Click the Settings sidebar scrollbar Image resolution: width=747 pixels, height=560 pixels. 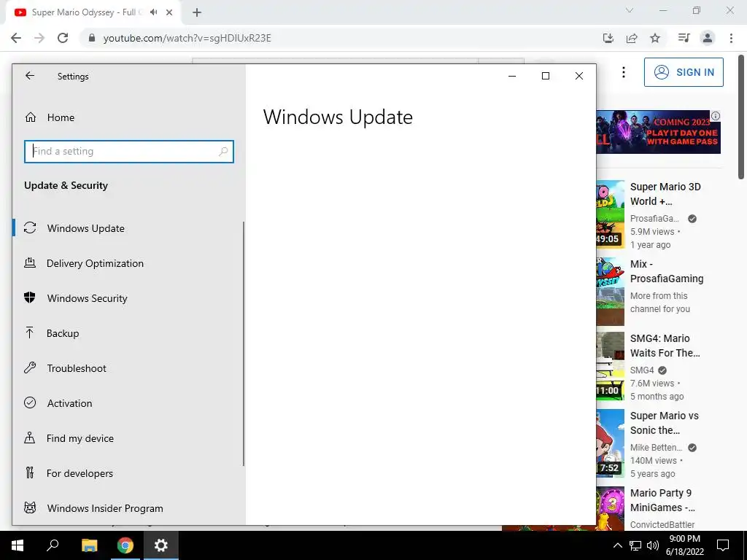[244, 343]
